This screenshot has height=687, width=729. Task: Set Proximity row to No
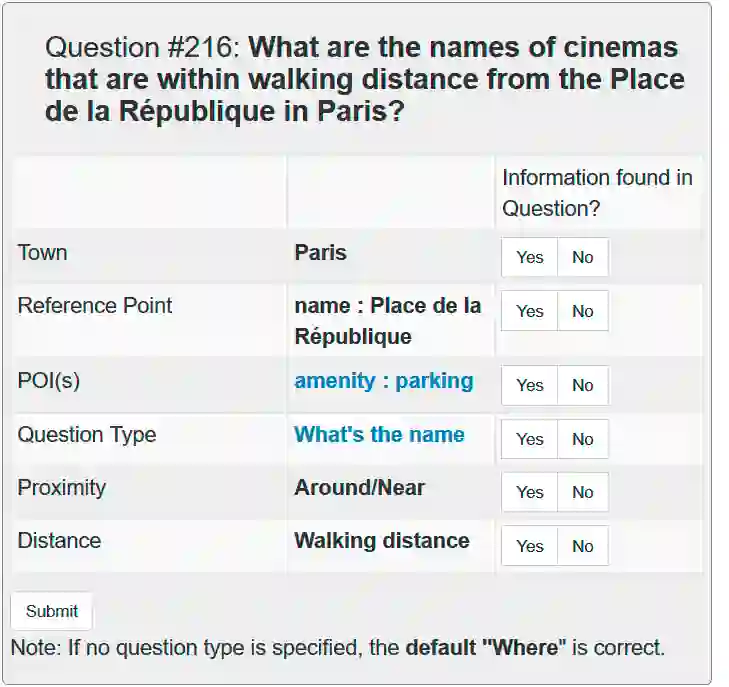point(582,492)
